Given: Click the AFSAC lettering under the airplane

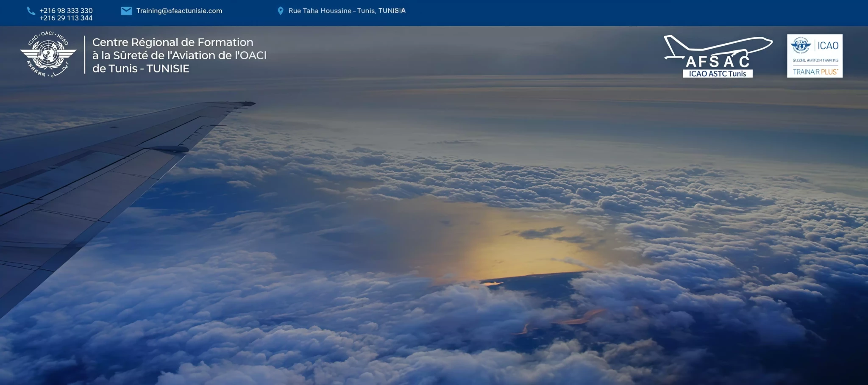Looking at the screenshot, I should tap(718, 62).
